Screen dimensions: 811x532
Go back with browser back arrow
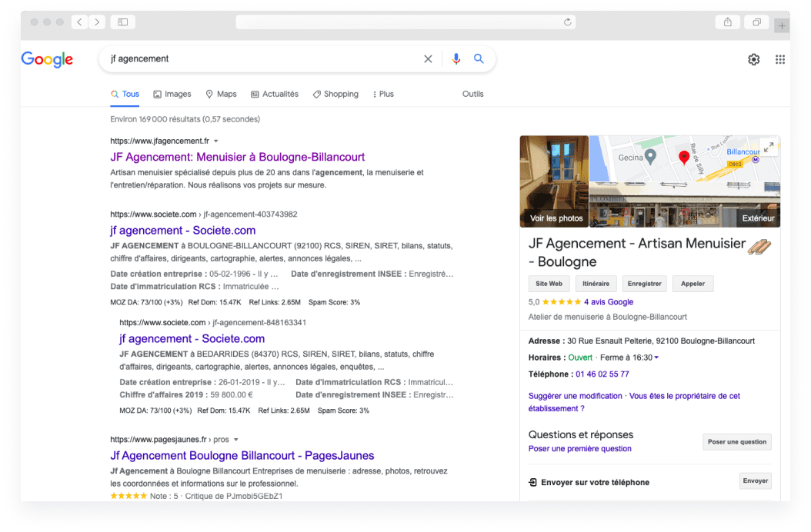(79, 22)
